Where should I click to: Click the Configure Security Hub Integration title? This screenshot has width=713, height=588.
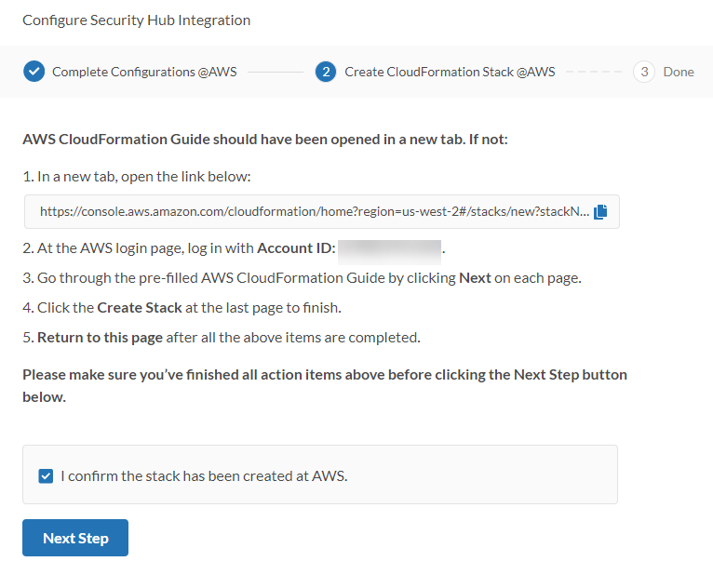pos(136,20)
